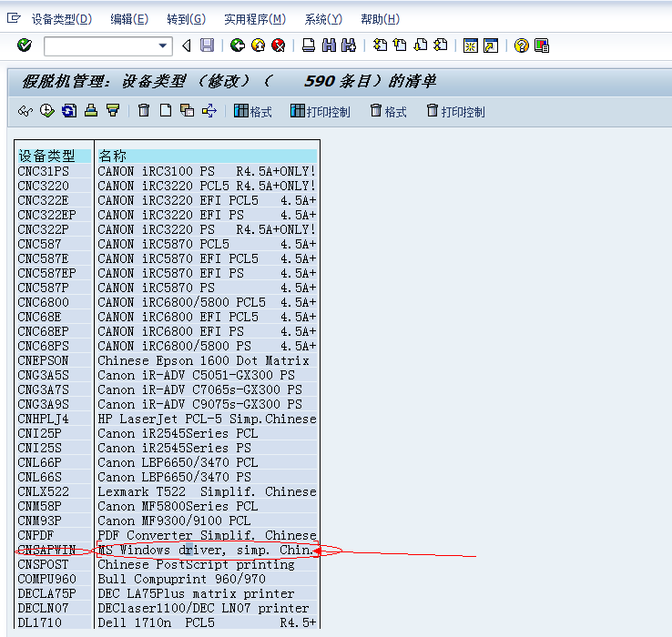The image size is (672, 637).
Task: Select the CNL66S device type entry
Action: coord(39,477)
